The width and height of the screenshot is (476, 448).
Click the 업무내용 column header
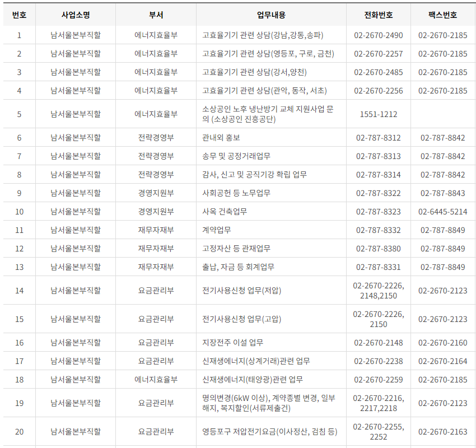pos(270,15)
